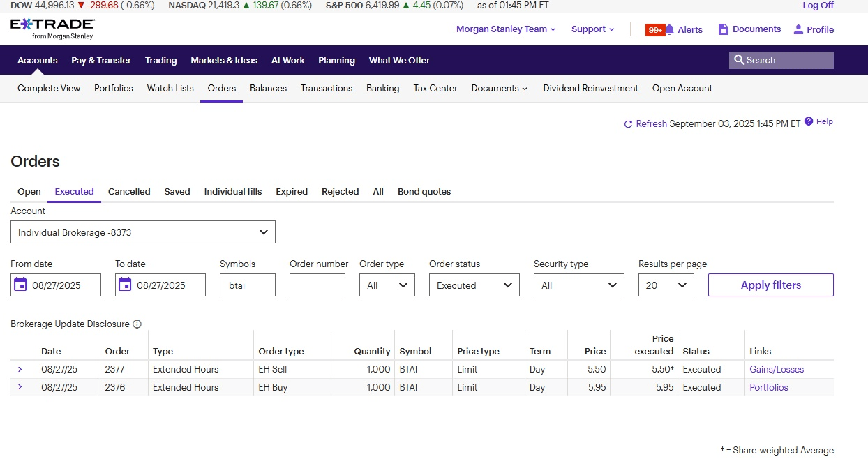This screenshot has width=868, height=473.
Task: Click the Order number input field
Action: pyautogui.click(x=317, y=285)
